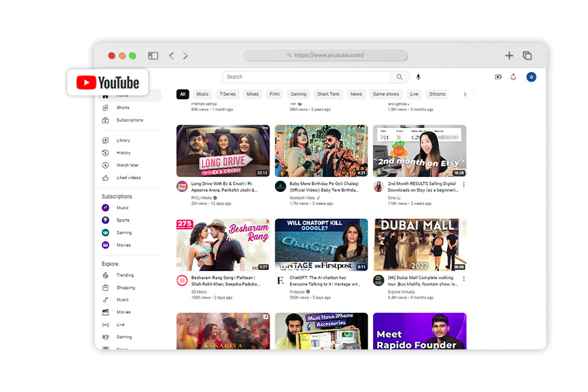Screen dimensions: 588x392
Task: Start voice search with the microphone icon
Action: pos(418,77)
